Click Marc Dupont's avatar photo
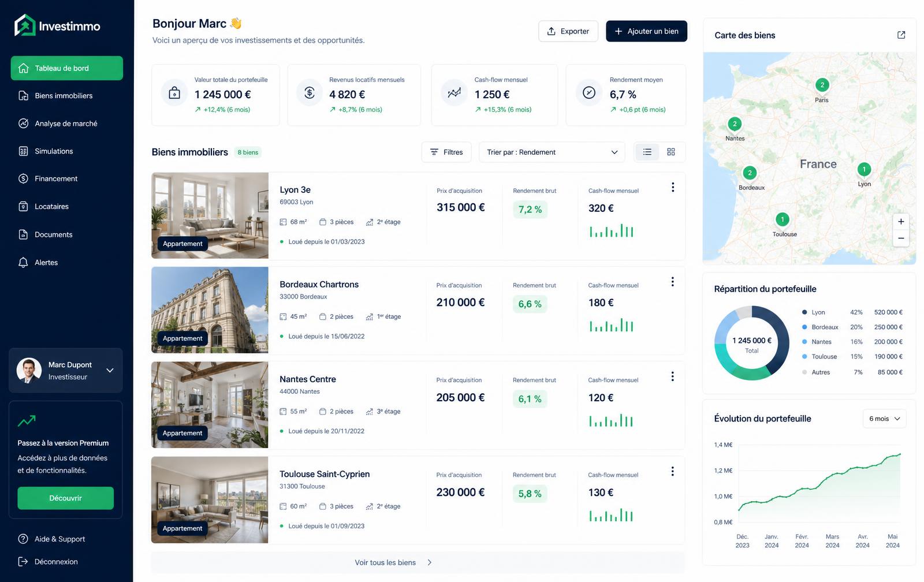 [29, 371]
